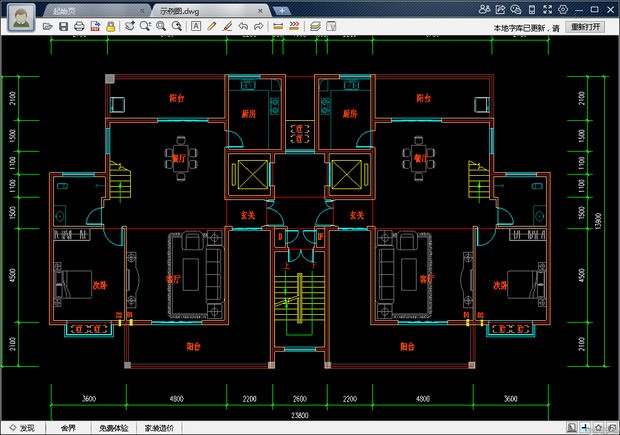Click the user avatar profile picture
620x435 pixels.
point(20,15)
